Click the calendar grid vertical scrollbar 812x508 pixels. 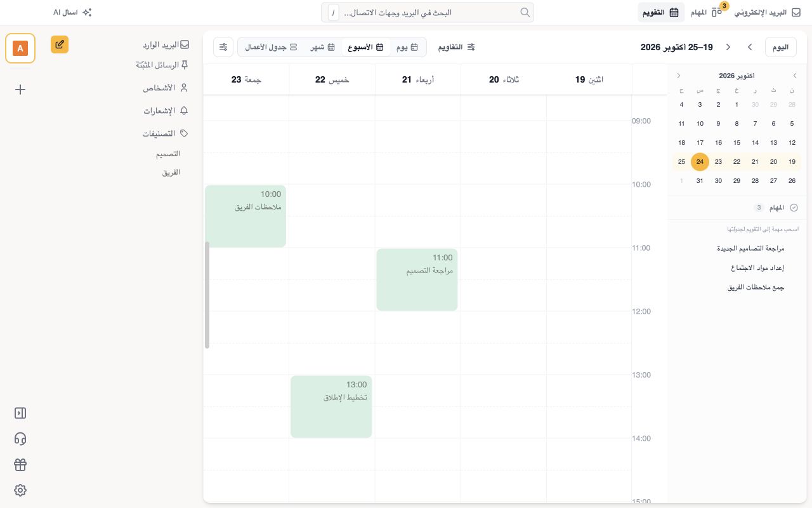tap(207, 295)
